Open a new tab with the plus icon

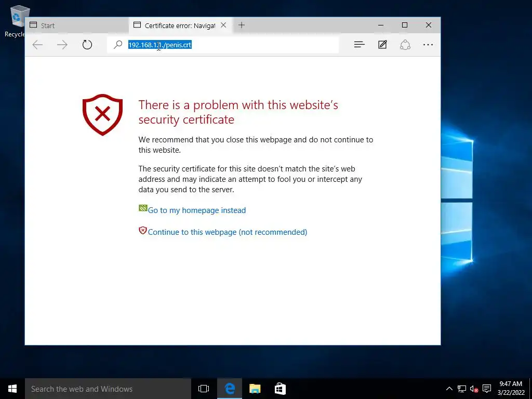pyautogui.click(x=241, y=25)
